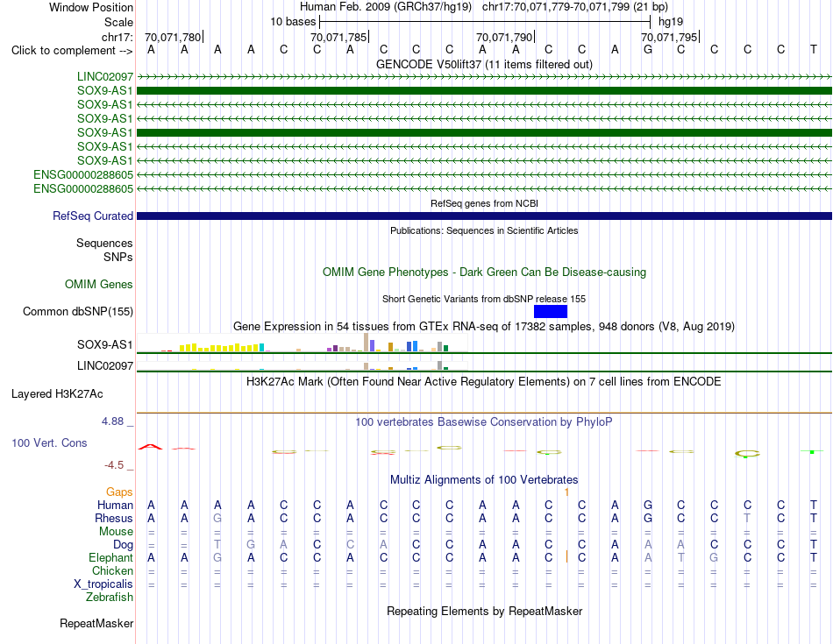Click the H3K27Ac Mark track title
The height and width of the screenshot is (644, 833).
click(484, 382)
